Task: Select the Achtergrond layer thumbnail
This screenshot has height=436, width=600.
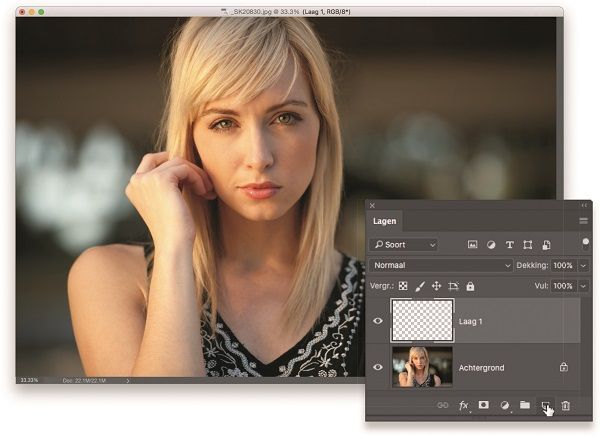Action: 422,367
